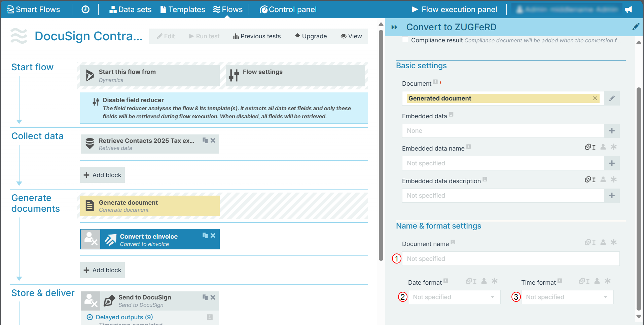Open the Flow execution panel
The width and height of the screenshot is (644, 325).
(454, 9)
